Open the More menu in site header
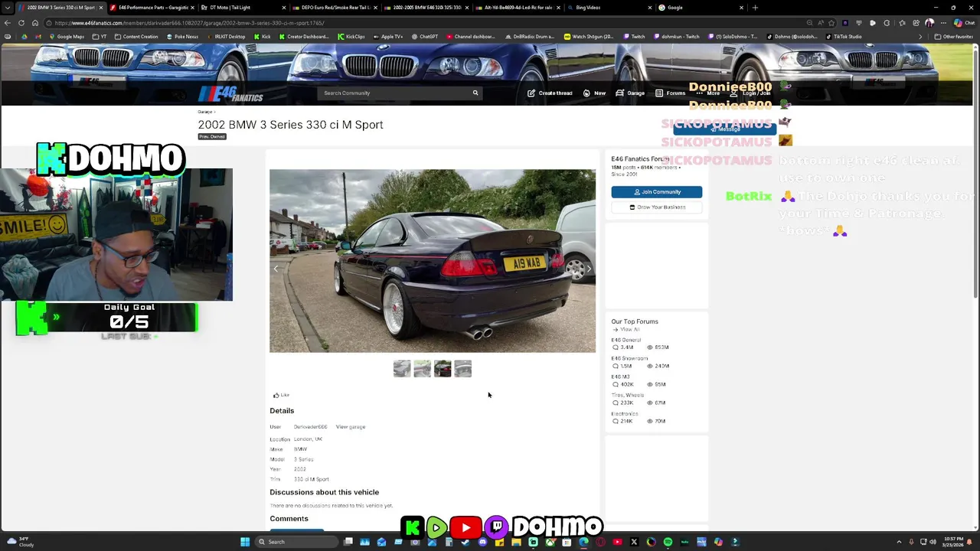 (x=708, y=93)
